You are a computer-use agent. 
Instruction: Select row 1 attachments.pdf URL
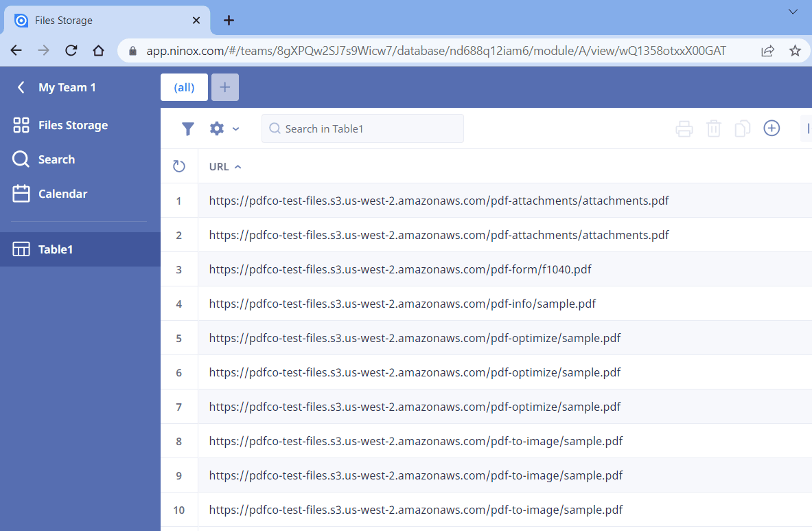click(x=439, y=201)
